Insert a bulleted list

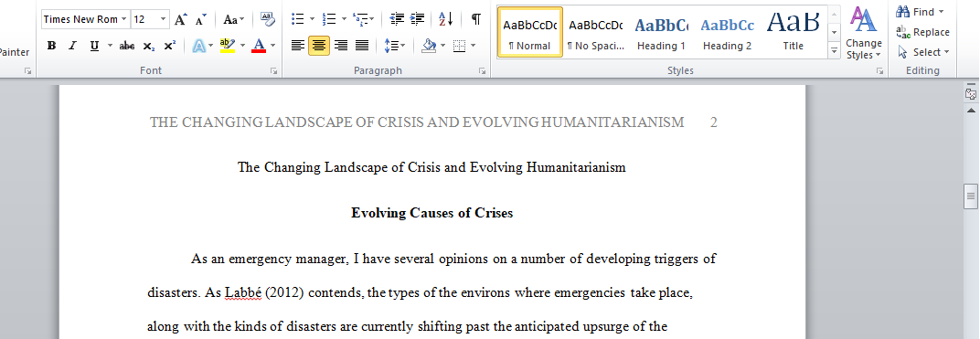pos(298,19)
